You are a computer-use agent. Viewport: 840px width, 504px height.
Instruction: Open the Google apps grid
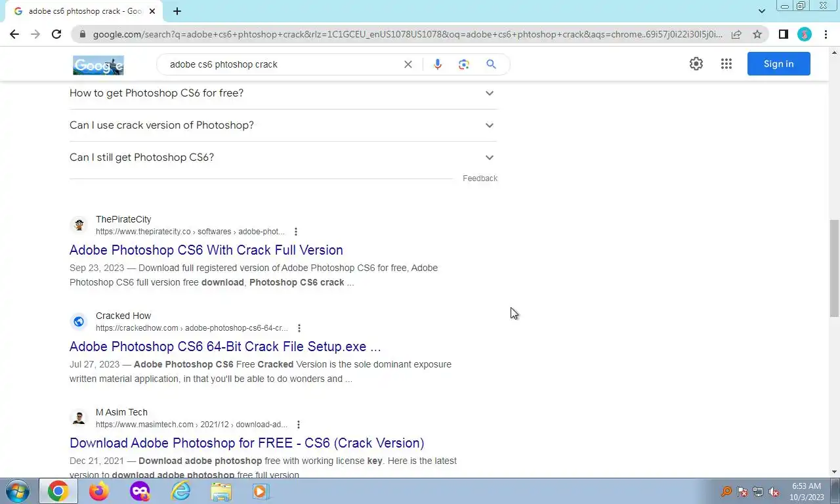point(726,64)
